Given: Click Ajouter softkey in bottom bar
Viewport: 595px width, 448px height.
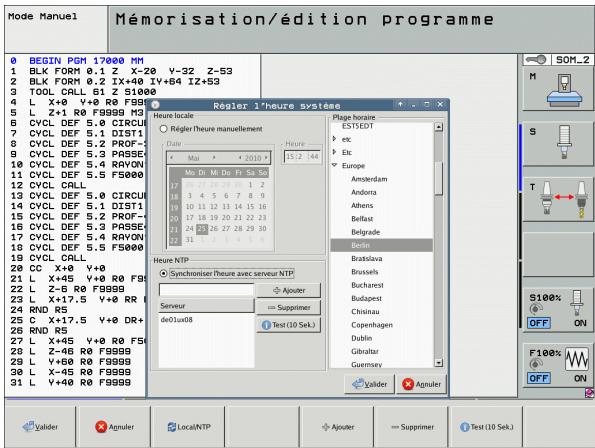Looking at the screenshot, I should [x=338, y=427].
